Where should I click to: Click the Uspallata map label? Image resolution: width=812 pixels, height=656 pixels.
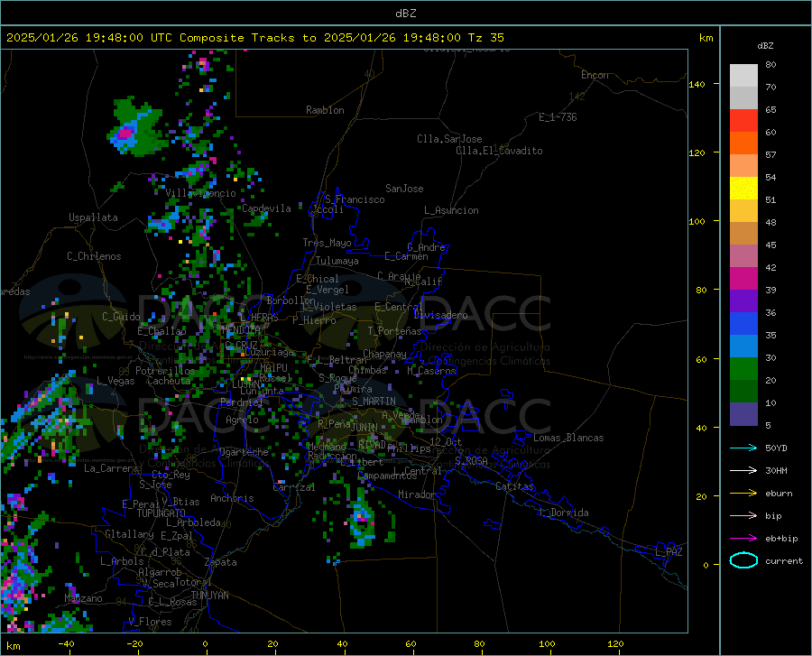(93, 217)
